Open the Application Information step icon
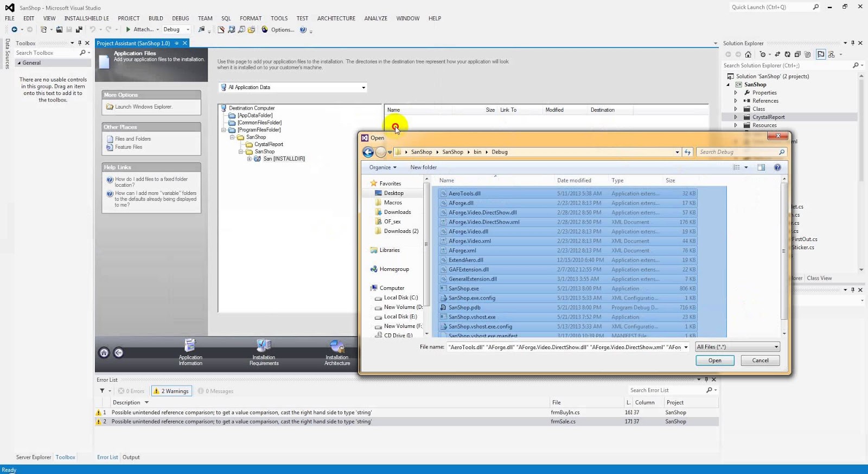 click(190, 345)
